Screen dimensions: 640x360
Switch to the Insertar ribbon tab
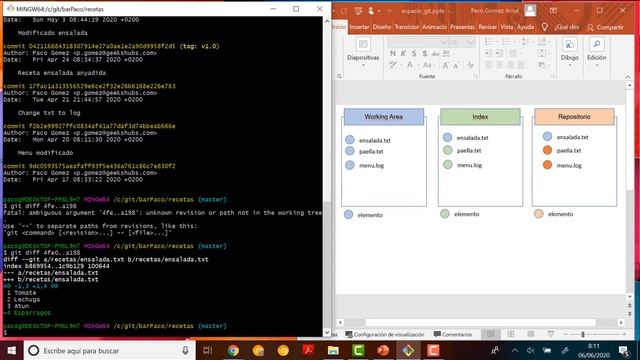359,27
